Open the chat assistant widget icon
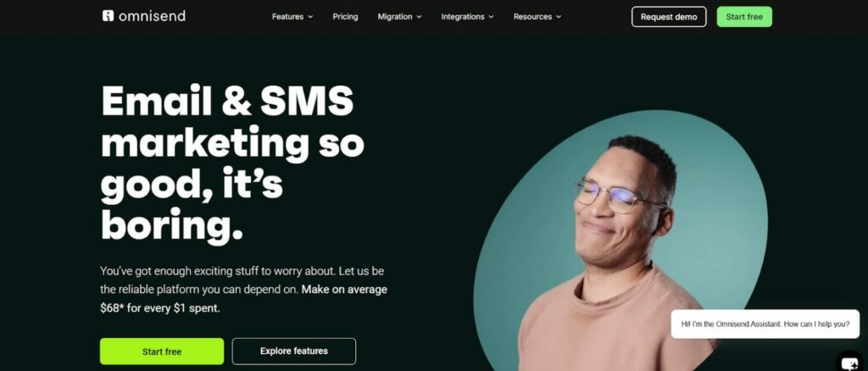Image resolution: width=868 pixels, height=371 pixels. pos(850,363)
